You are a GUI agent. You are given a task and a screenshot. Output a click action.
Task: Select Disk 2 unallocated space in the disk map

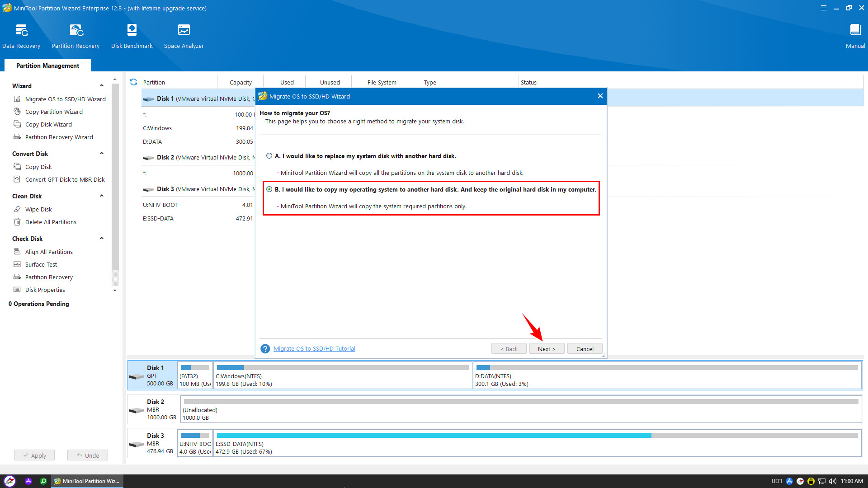pos(521,409)
